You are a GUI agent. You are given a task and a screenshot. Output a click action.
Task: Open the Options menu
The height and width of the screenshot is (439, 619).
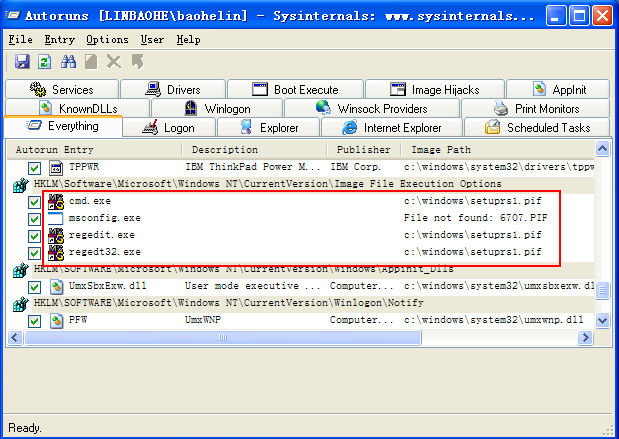pyautogui.click(x=107, y=39)
